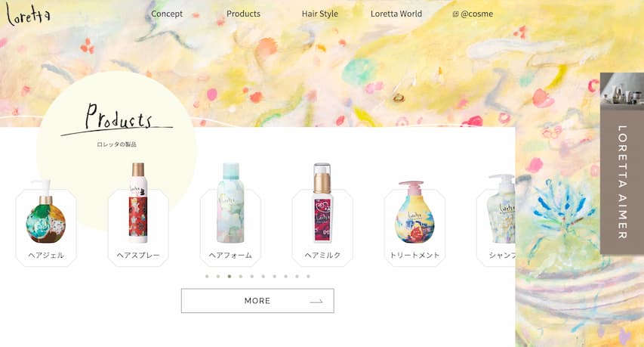Open the ヘアジェル product bottle
Viewport: 644px width, 347px height.
45,212
